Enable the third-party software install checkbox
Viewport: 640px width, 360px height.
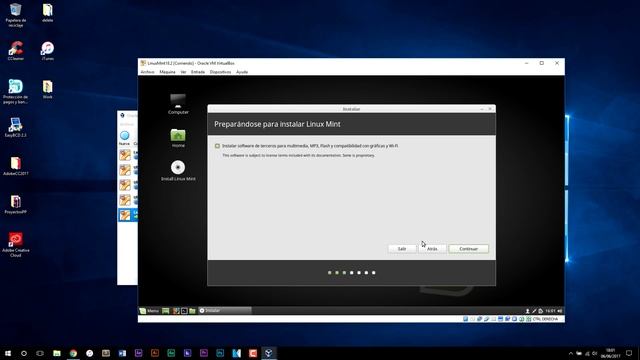point(217,146)
